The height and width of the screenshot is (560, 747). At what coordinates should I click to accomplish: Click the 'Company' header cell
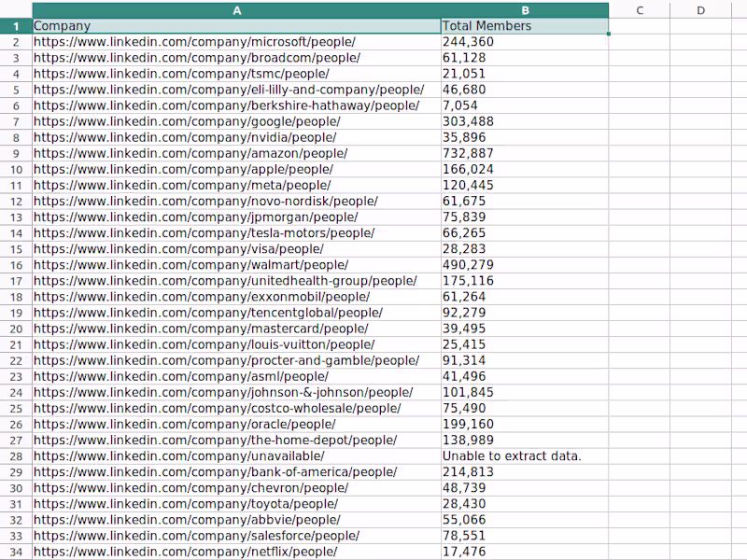coord(237,26)
